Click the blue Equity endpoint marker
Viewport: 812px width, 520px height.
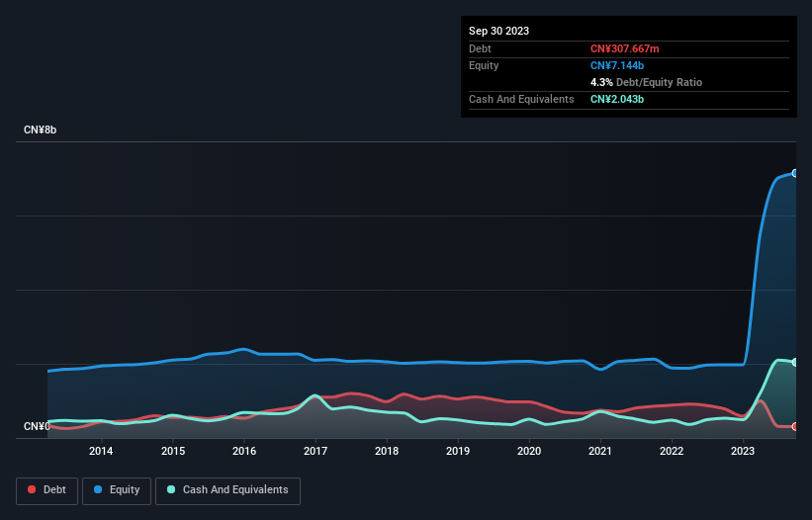coord(795,173)
